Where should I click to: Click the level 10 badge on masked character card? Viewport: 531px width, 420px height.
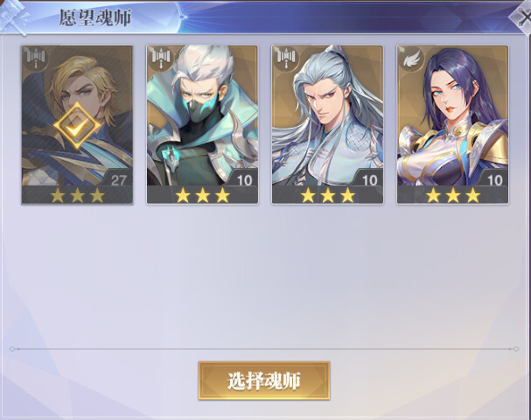tap(244, 178)
